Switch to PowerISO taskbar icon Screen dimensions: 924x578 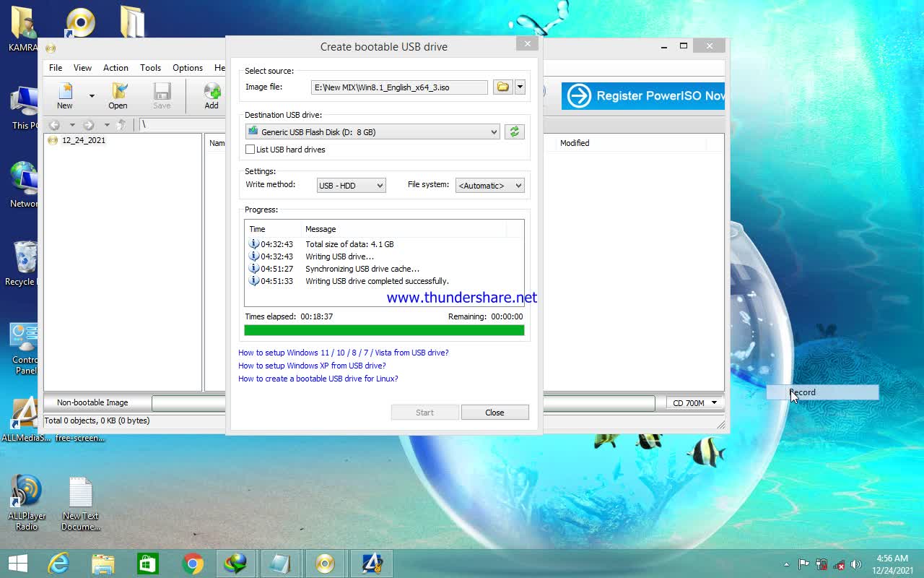click(x=326, y=564)
